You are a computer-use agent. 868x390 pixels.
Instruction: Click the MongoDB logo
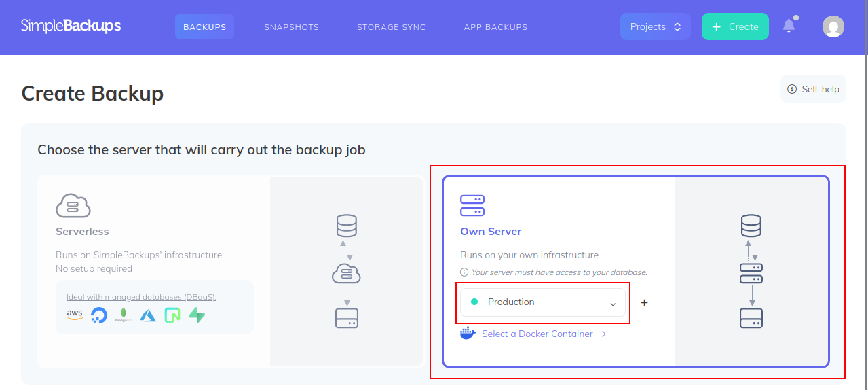tap(124, 315)
